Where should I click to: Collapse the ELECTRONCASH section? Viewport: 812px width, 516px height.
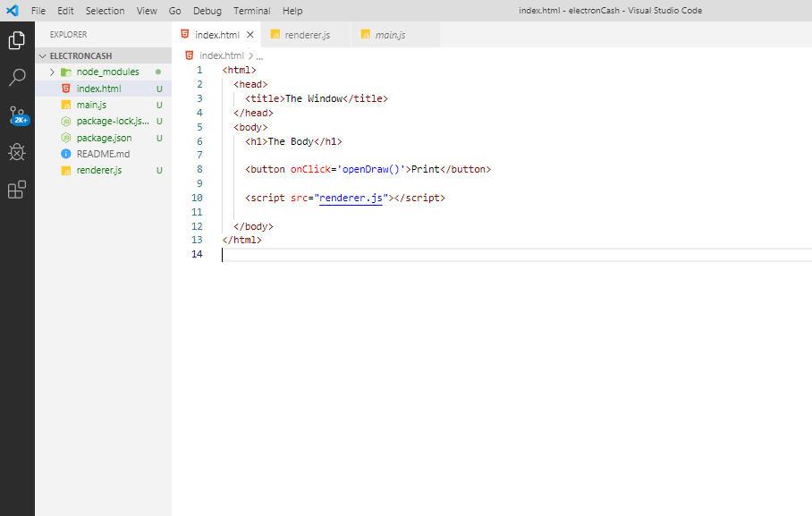point(43,56)
